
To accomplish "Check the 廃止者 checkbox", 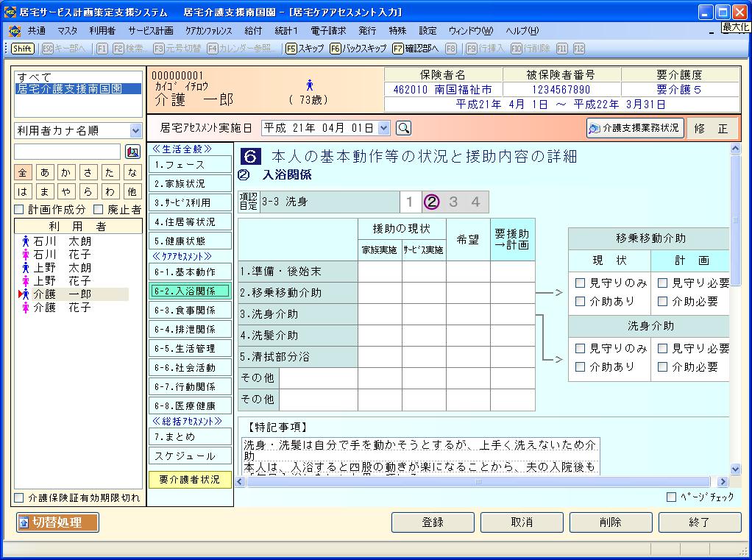I will [x=98, y=210].
